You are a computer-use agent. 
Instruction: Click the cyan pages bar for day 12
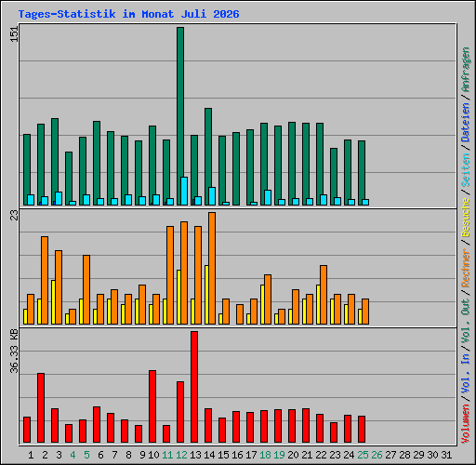[x=184, y=191]
